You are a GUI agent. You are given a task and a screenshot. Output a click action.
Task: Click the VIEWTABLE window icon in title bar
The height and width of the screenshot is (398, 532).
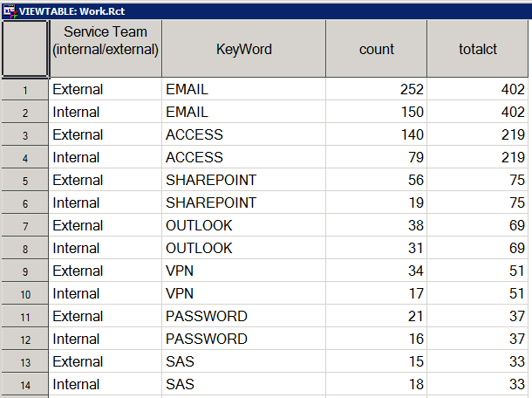(9, 9)
